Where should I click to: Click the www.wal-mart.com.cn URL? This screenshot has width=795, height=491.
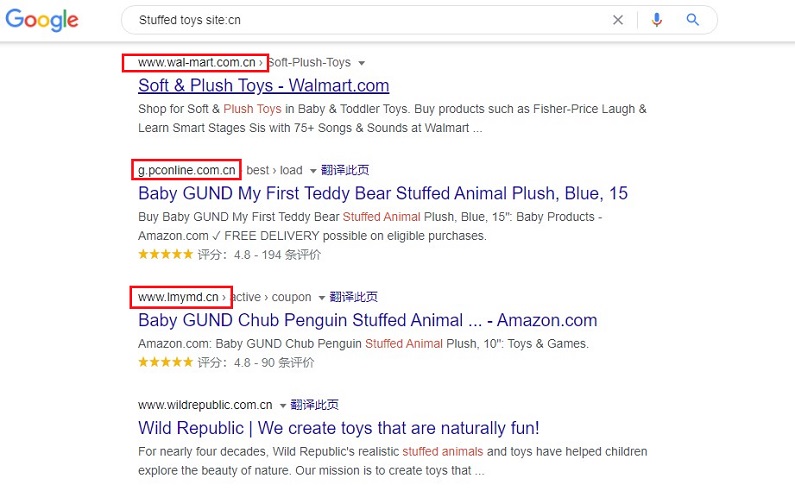[196, 63]
